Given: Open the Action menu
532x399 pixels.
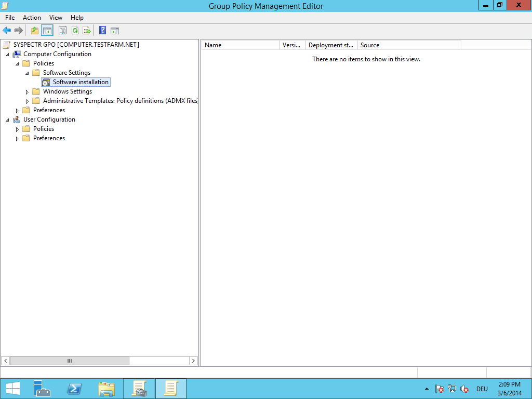Looking at the screenshot, I should pyautogui.click(x=32, y=18).
